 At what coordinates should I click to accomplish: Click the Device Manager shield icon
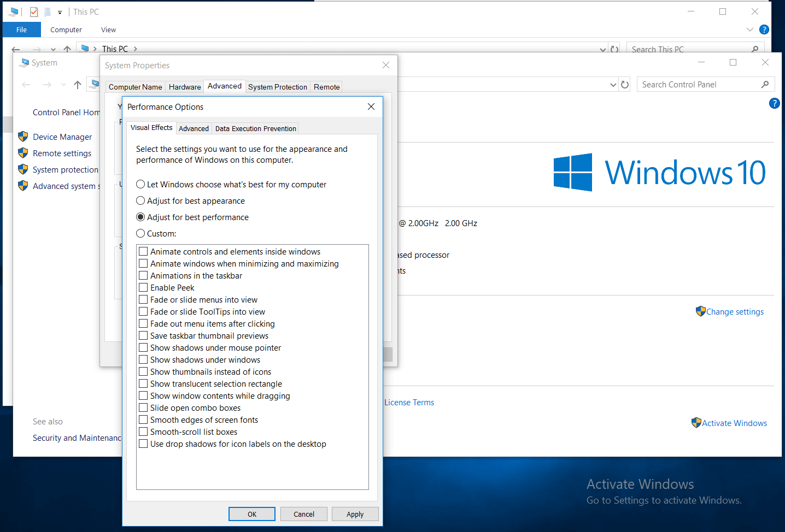click(x=23, y=137)
